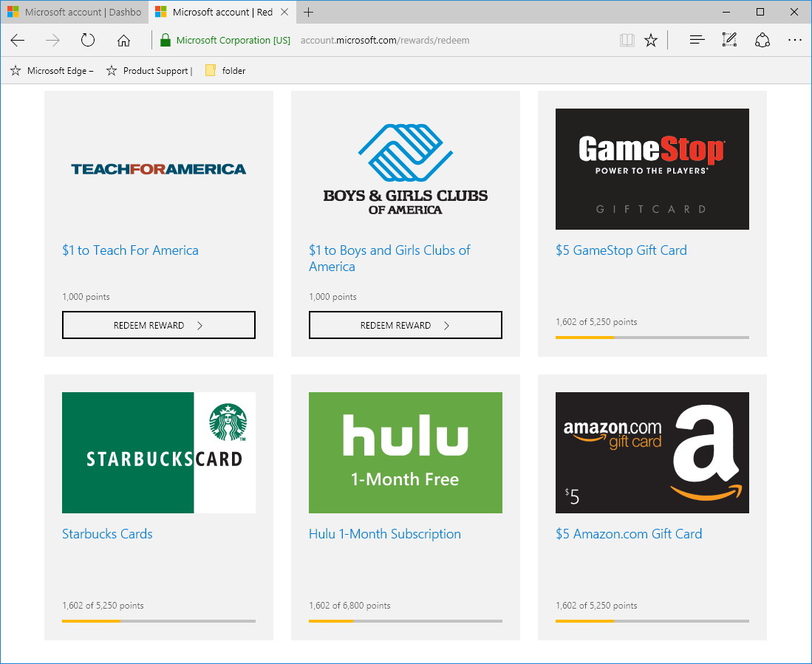Click the Hulu points progress bar

point(406,621)
